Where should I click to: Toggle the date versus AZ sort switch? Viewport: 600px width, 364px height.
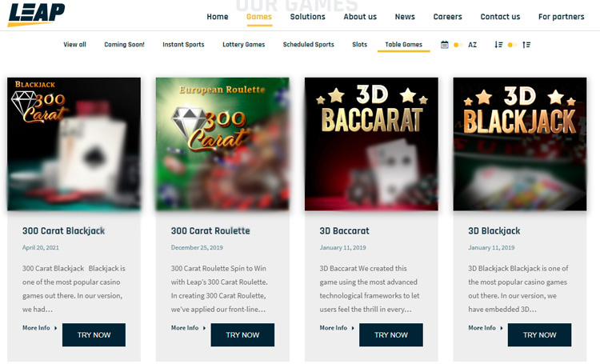pos(458,45)
